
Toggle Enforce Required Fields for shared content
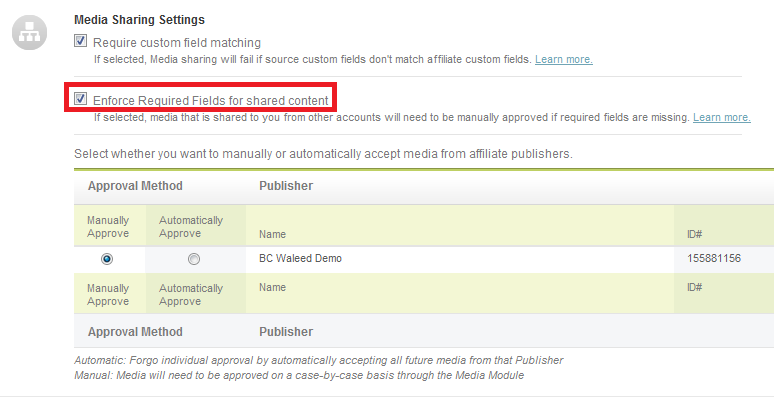click(80, 98)
